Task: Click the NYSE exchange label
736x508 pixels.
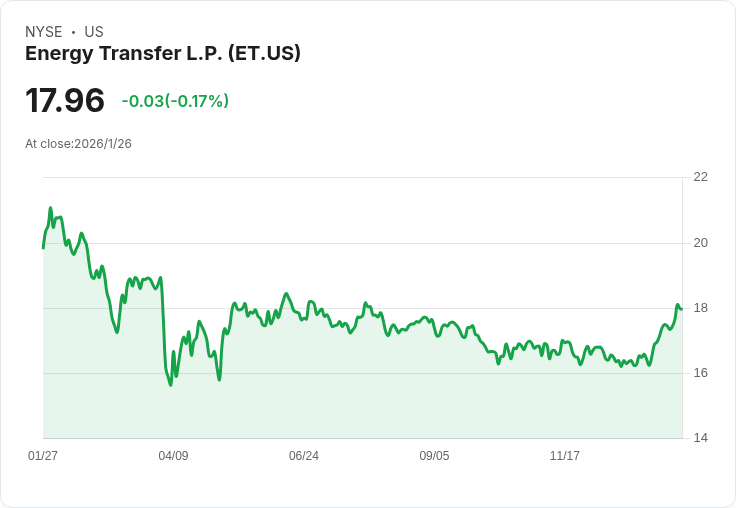Action: 44,32
